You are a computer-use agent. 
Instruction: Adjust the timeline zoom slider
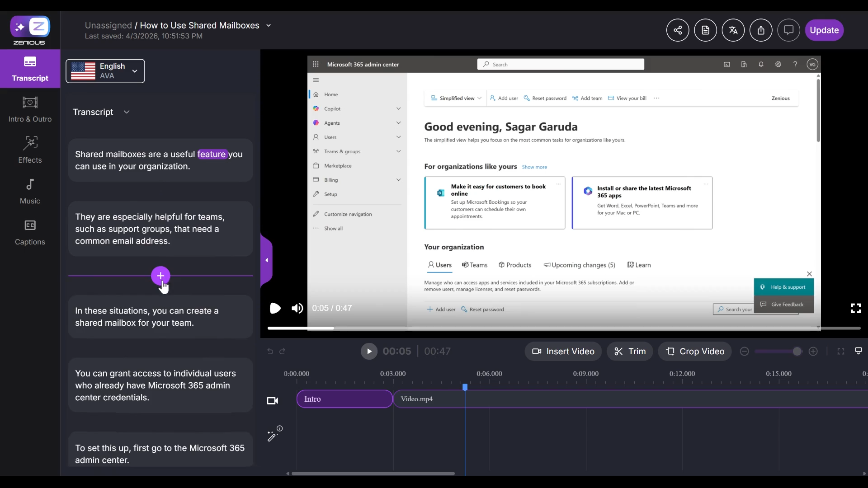click(x=797, y=352)
